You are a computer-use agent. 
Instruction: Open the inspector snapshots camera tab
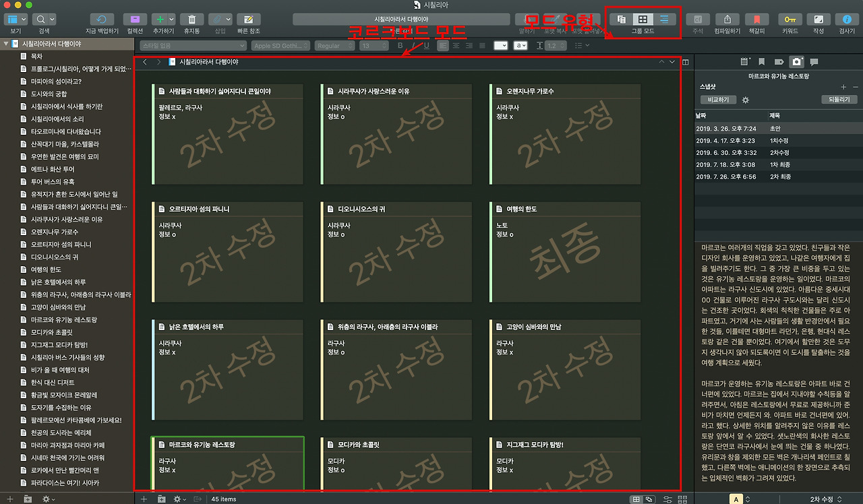797,62
